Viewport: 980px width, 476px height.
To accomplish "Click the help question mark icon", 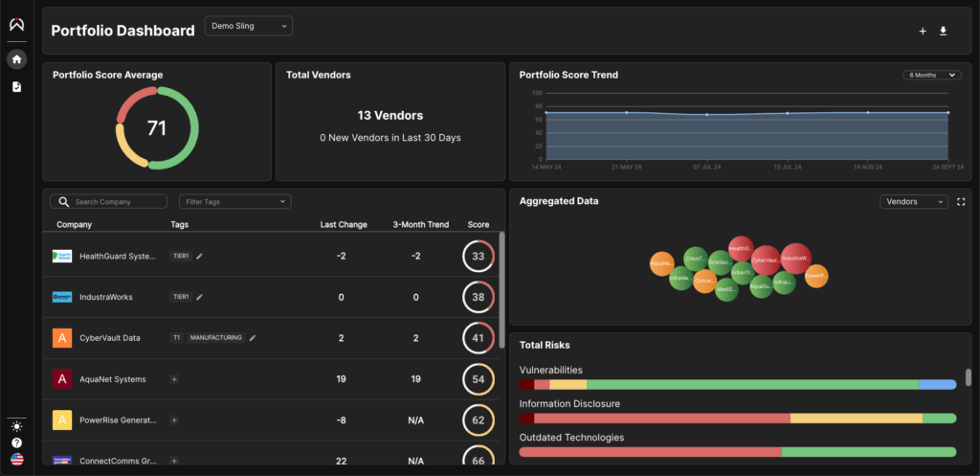I will click(x=16, y=443).
